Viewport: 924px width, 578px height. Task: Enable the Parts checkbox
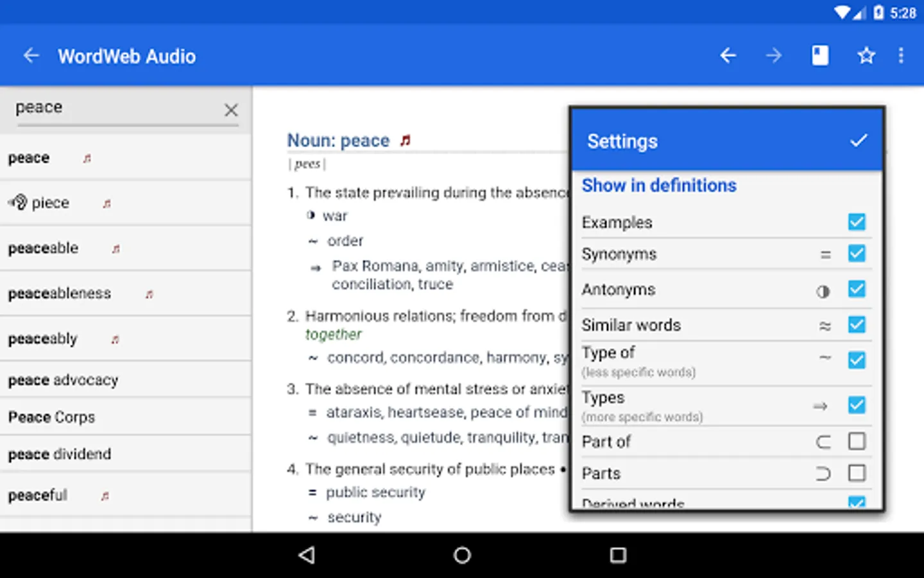coord(857,473)
